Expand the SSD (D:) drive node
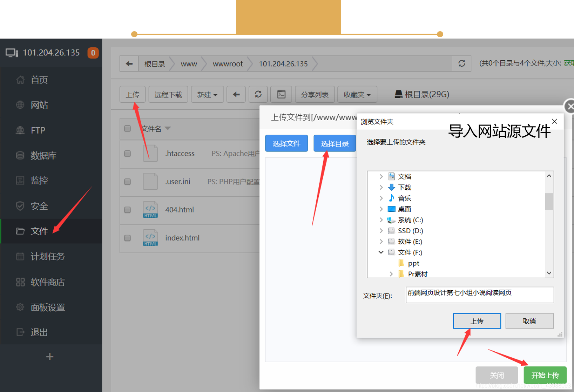574x392 pixels. click(x=381, y=231)
